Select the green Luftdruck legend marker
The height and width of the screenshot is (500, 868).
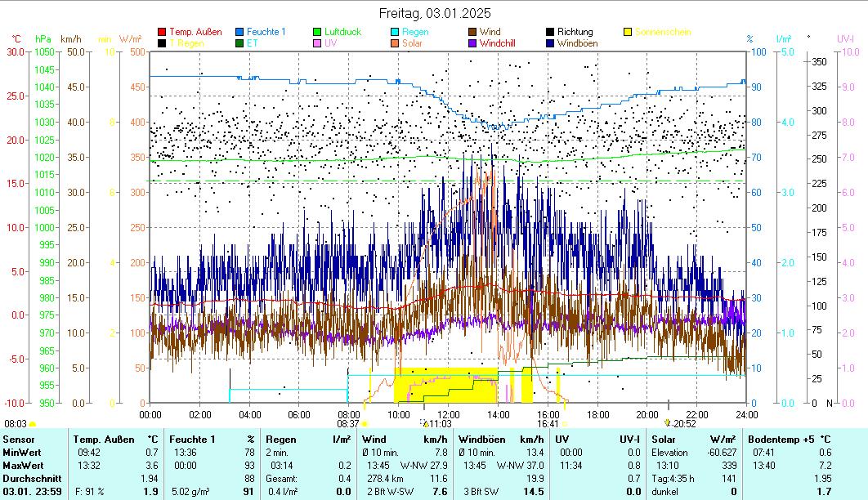click(318, 32)
